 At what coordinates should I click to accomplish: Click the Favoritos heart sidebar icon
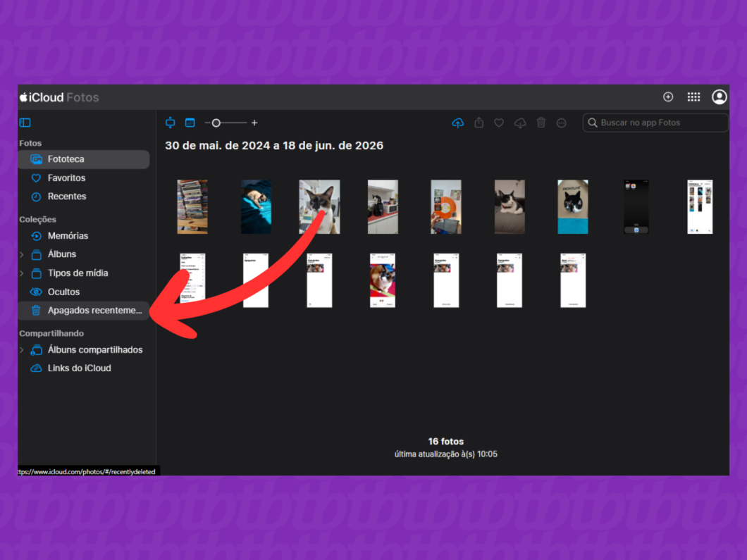point(36,178)
